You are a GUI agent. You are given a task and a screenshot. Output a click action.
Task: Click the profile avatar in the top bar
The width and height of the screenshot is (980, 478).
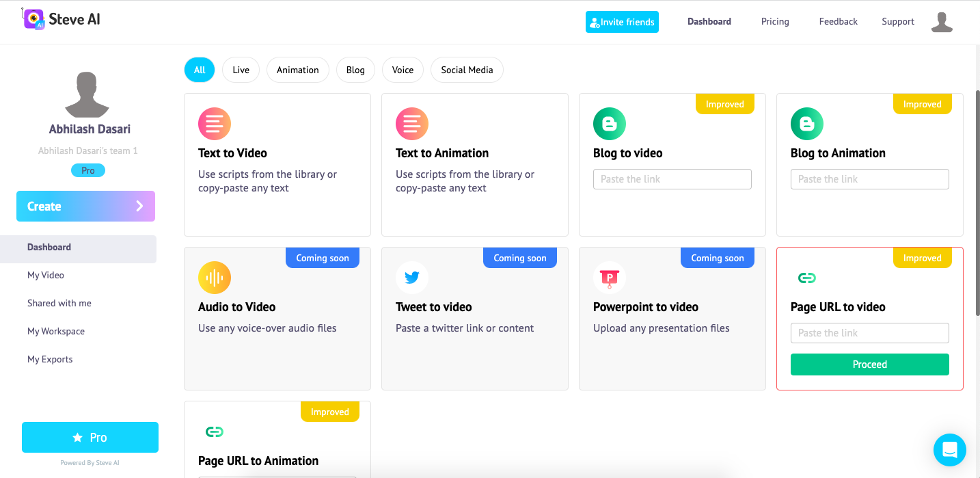(942, 21)
